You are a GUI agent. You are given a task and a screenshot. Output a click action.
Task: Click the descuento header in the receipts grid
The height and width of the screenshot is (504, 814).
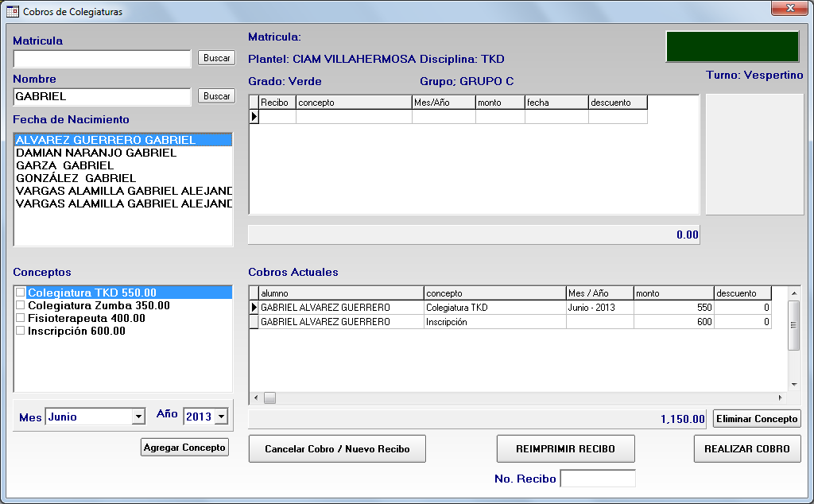click(x=618, y=103)
